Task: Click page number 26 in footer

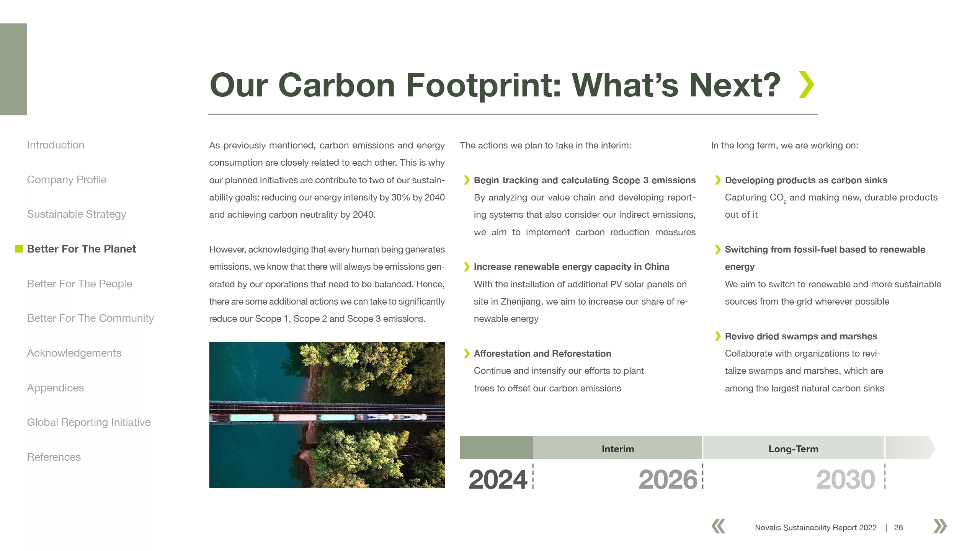Action: click(898, 528)
